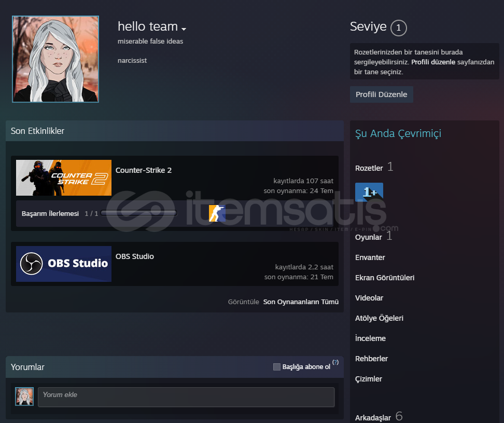Click the Counter-Strike 2 achievement icon
Viewport: 504px width, 423px height.
(x=217, y=213)
